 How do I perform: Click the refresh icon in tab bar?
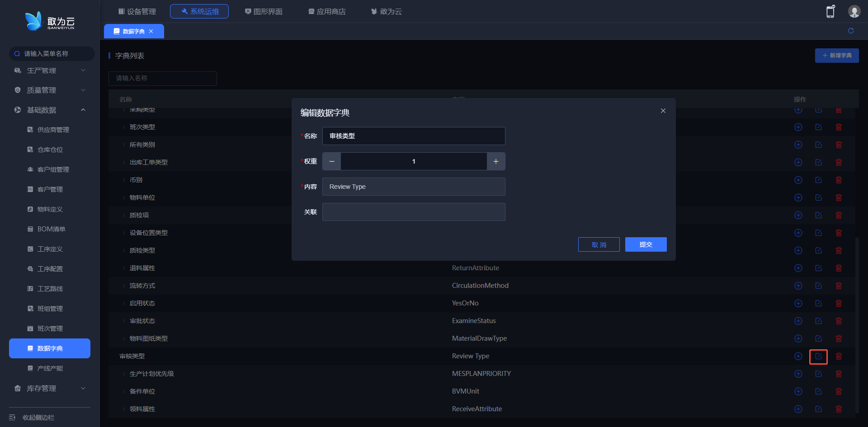[851, 31]
